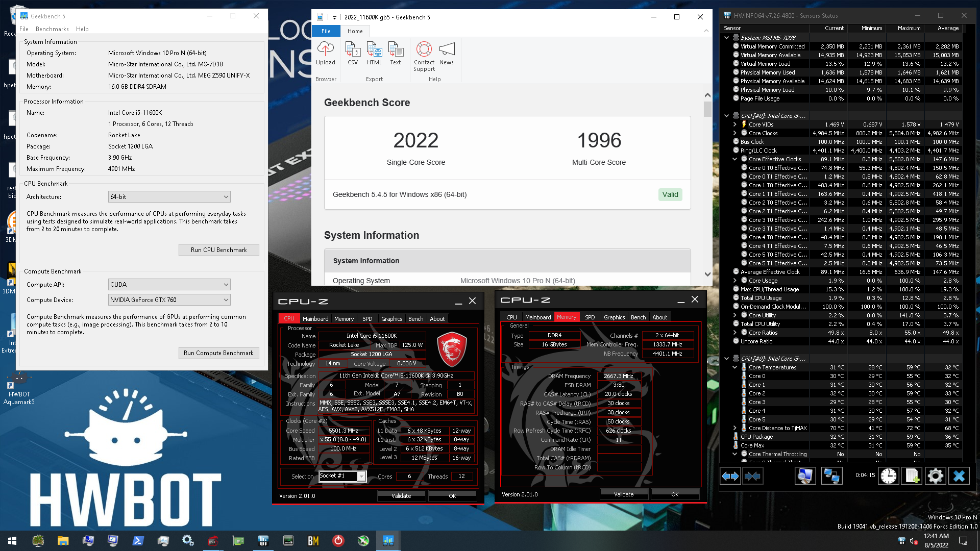Click red power button taskbar icon
This screenshot has height=551, width=980.
coord(338,541)
